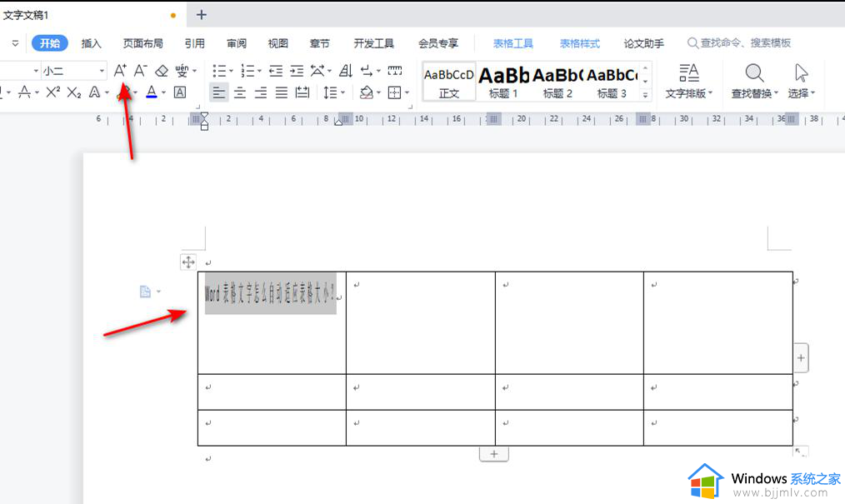Open the 插入 ribbon tab
The height and width of the screenshot is (504, 845).
click(x=91, y=43)
